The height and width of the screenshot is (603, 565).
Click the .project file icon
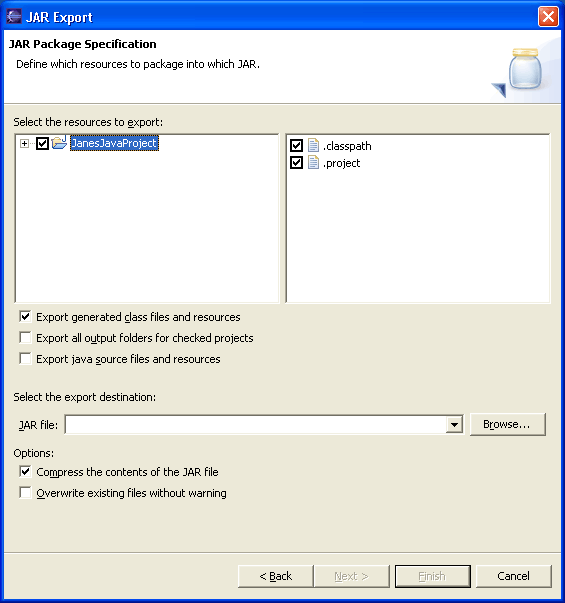313,163
